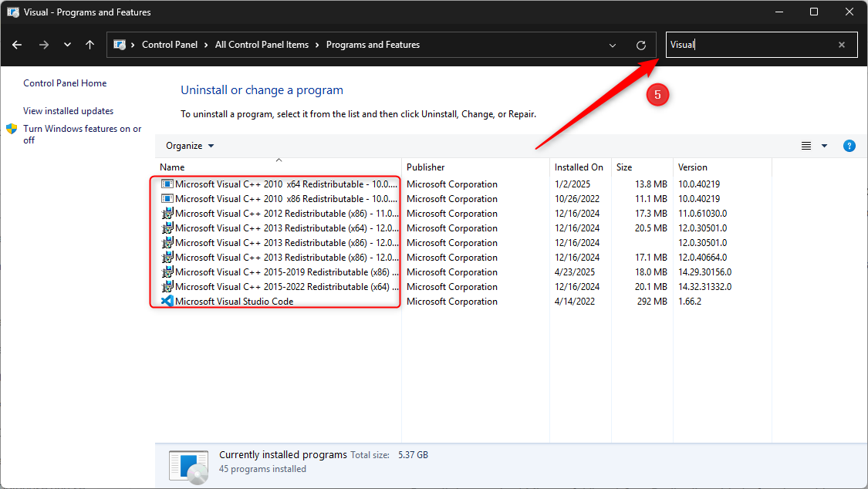Open Turn Windows features on or off
868x489 pixels.
pos(82,134)
